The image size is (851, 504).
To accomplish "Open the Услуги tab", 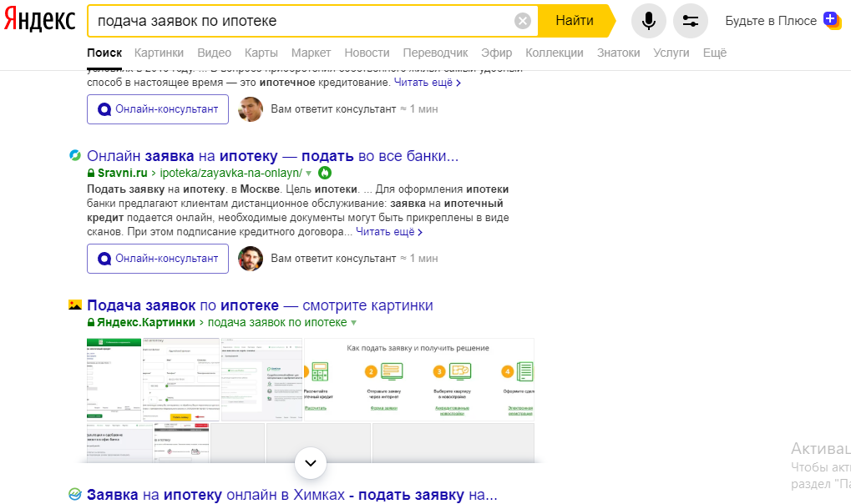I will point(671,53).
